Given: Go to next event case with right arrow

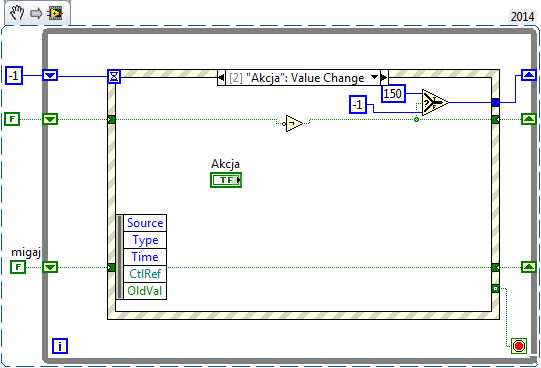Looking at the screenshot, I should point(384,78).
